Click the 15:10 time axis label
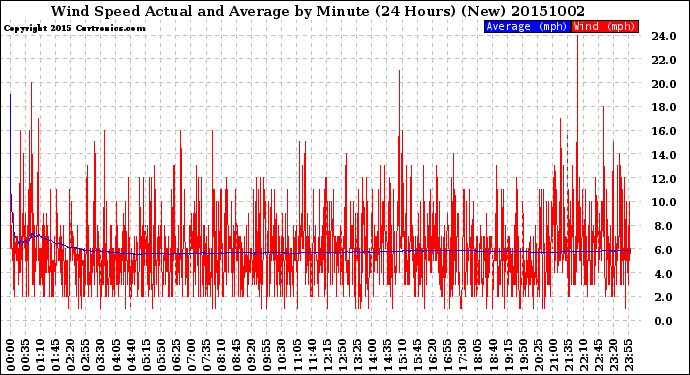This screenshot has height=375, width=690. click(x=402, y=355)
